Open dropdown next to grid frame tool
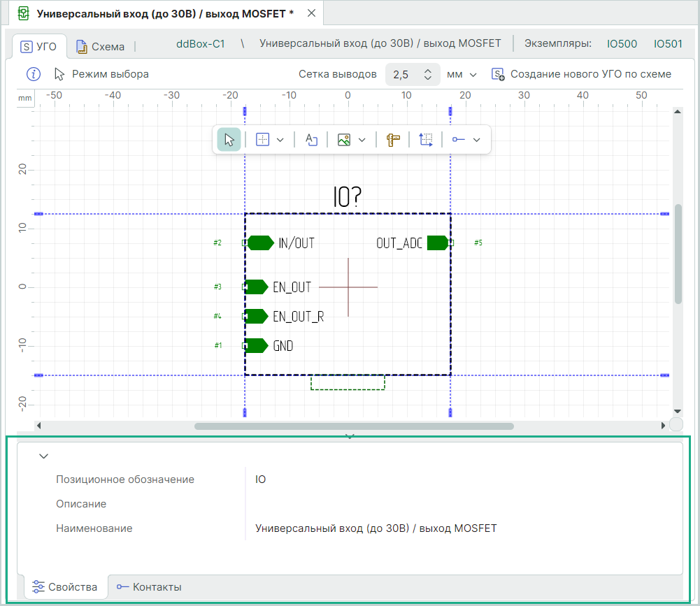Viewport: 700px width, 606px height. (280, 140)
